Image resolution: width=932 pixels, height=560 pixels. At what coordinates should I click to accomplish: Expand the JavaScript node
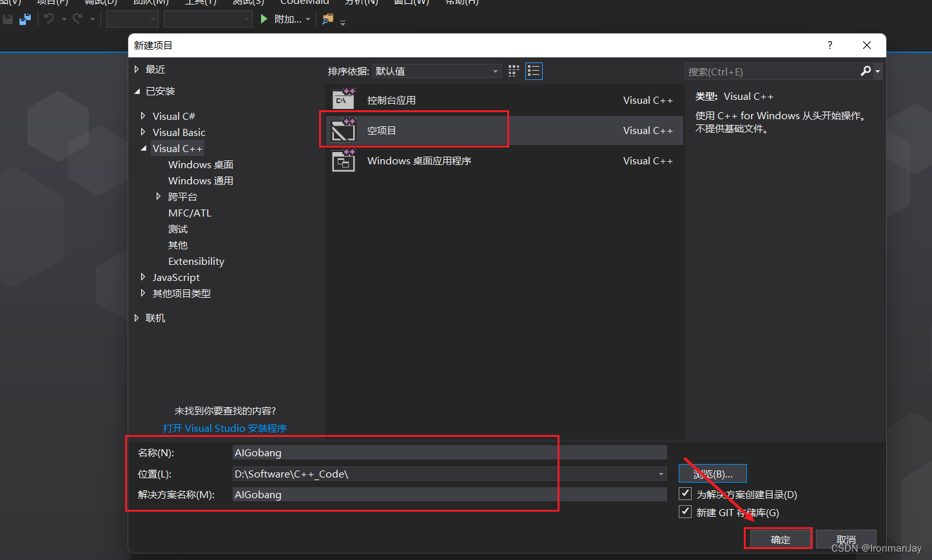click(143, 277)
